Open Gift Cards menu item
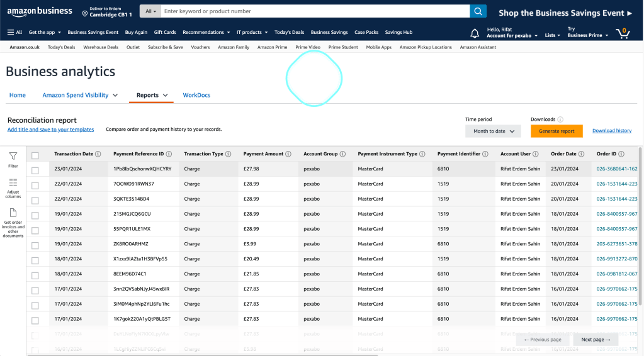Viewport: 644px width, 356px height. (x=165, y=32)
